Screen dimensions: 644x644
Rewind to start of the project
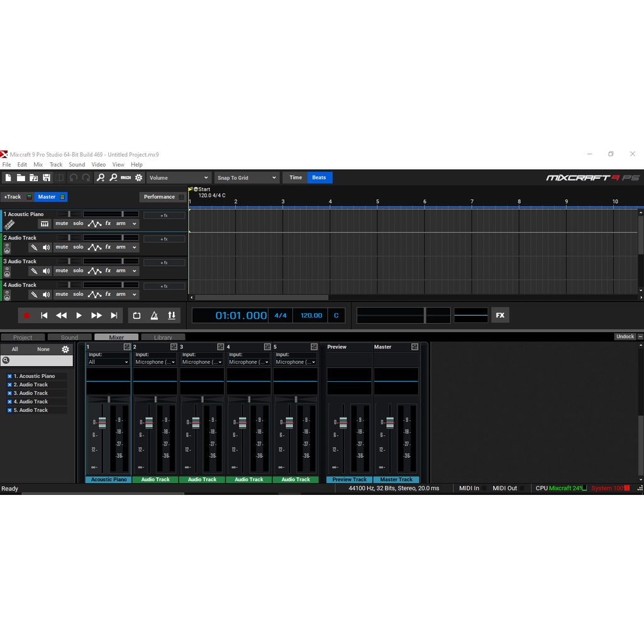pos(44,316)
